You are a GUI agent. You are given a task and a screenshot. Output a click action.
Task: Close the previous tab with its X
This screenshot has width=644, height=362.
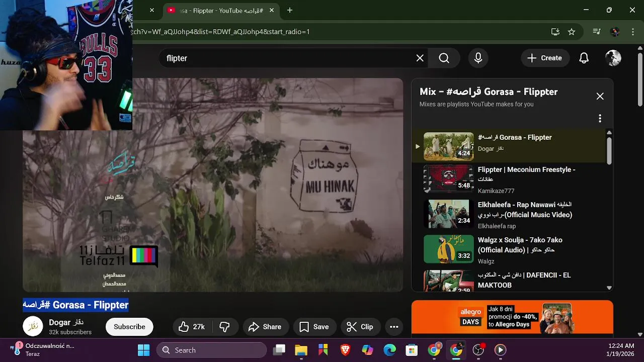coord(152,10)
